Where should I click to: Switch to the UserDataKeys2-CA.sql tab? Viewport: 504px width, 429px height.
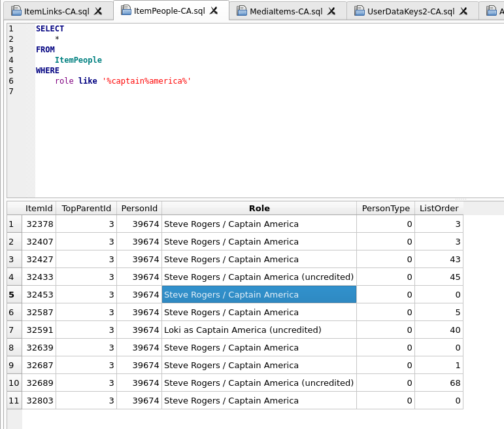tap(411, 11)
